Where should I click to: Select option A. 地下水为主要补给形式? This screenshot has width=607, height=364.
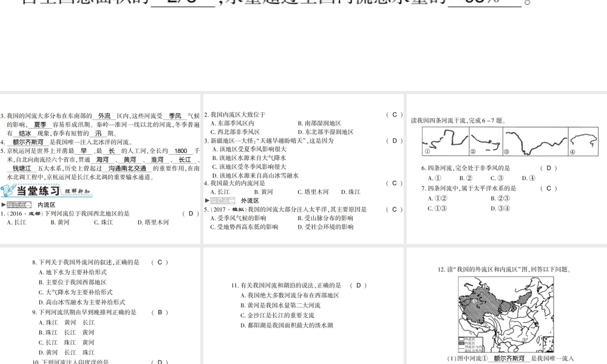point(72,272)
